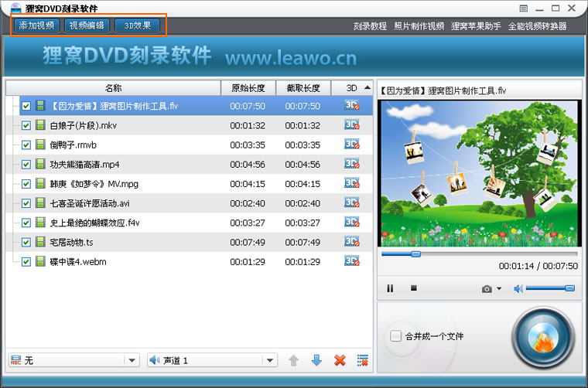Uncheck 倒鸭子.rmvb checkbox
The width and height of the screenshot is (588, 388).
(26, 145)
